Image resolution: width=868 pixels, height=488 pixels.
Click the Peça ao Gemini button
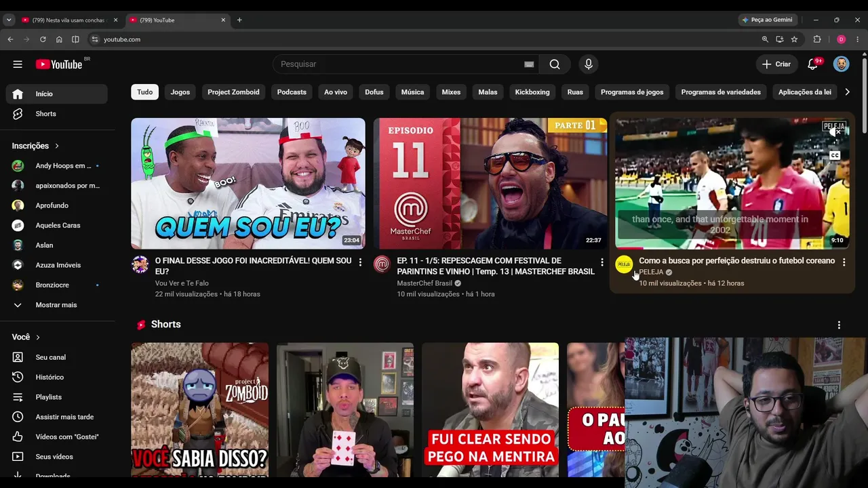(767, 20)
